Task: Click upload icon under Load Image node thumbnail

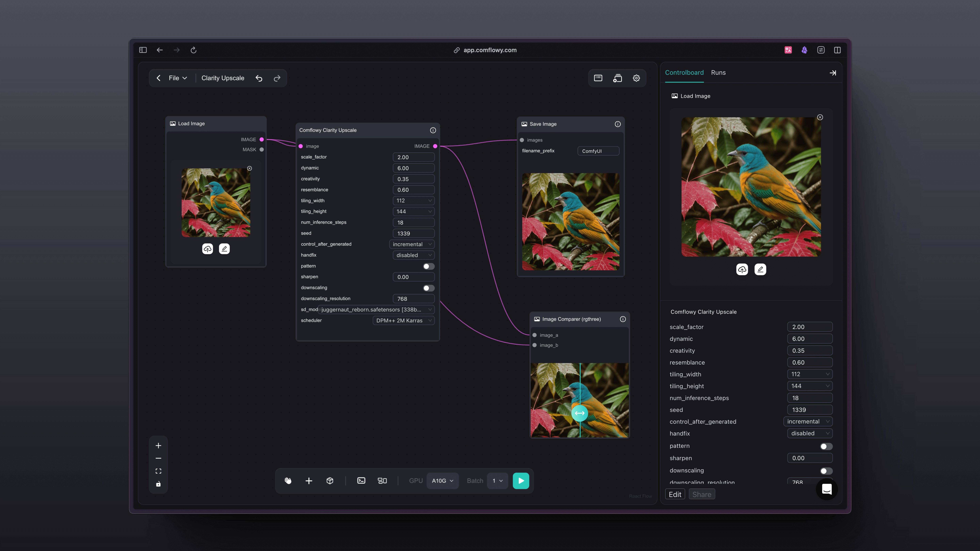Action: tap(207, 249)
